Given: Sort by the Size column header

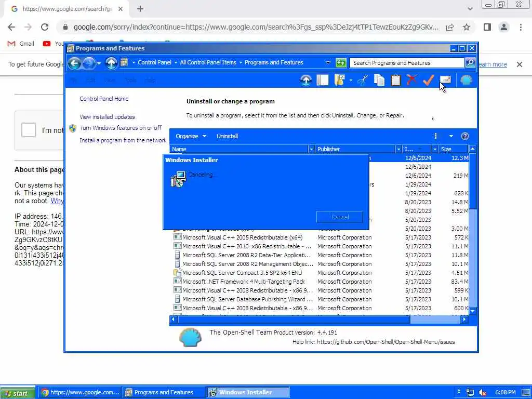Looking at the screenshot, I should [453, 149].
